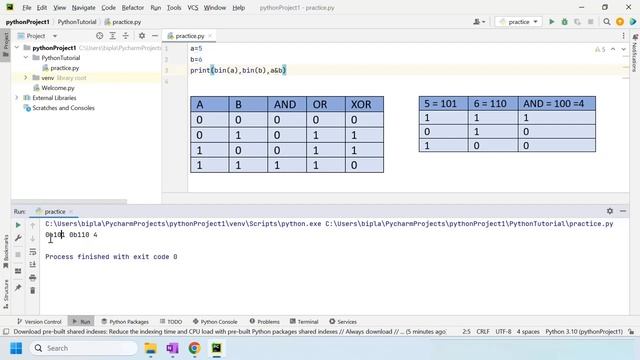Open the Python Packages tool window
Viewport: 640px width, 360px height.
pos(125,322)
